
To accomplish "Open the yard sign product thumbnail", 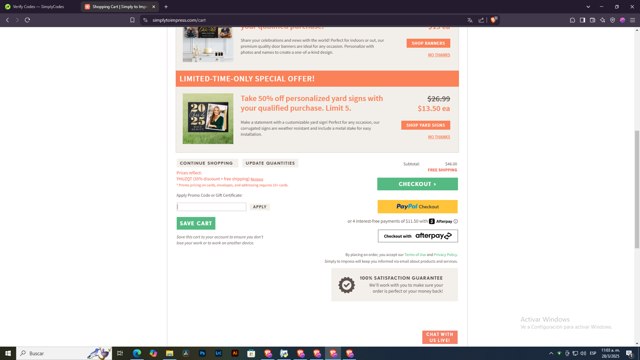I will point(208,118).
